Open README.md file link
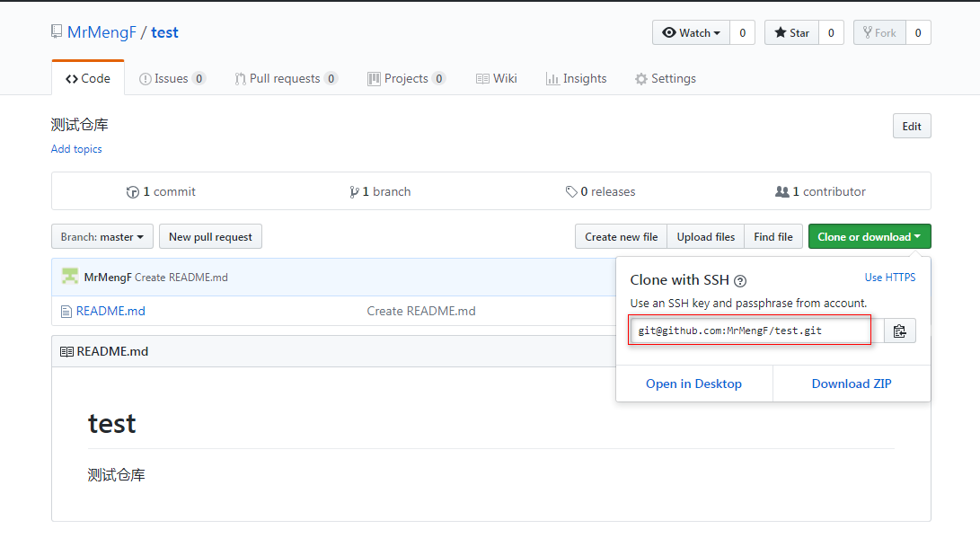 tap(110, 312)
